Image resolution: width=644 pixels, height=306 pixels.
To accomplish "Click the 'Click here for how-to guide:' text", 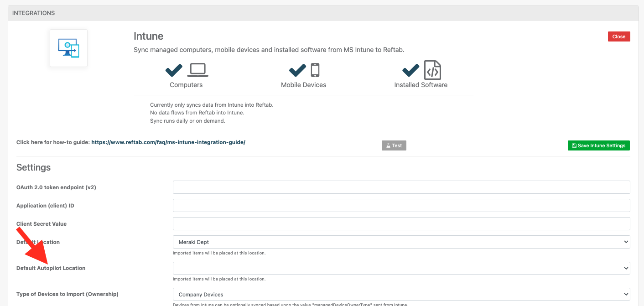I will coord(53,142).
